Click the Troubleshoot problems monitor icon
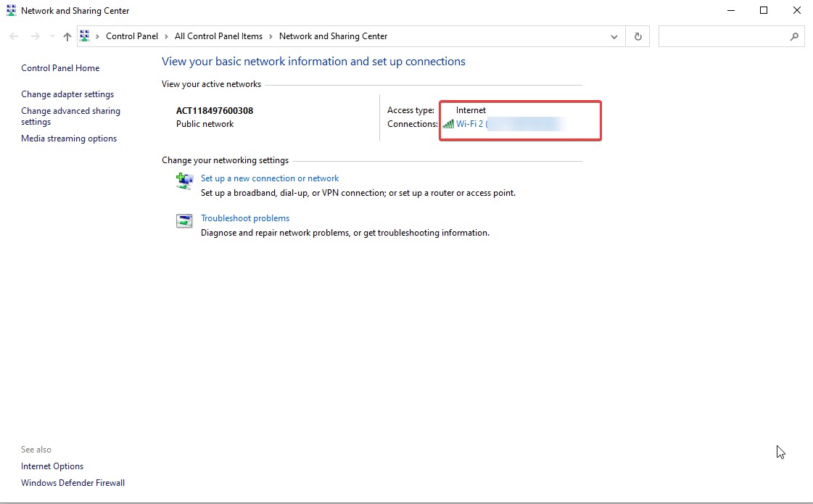 pos(183,220)
